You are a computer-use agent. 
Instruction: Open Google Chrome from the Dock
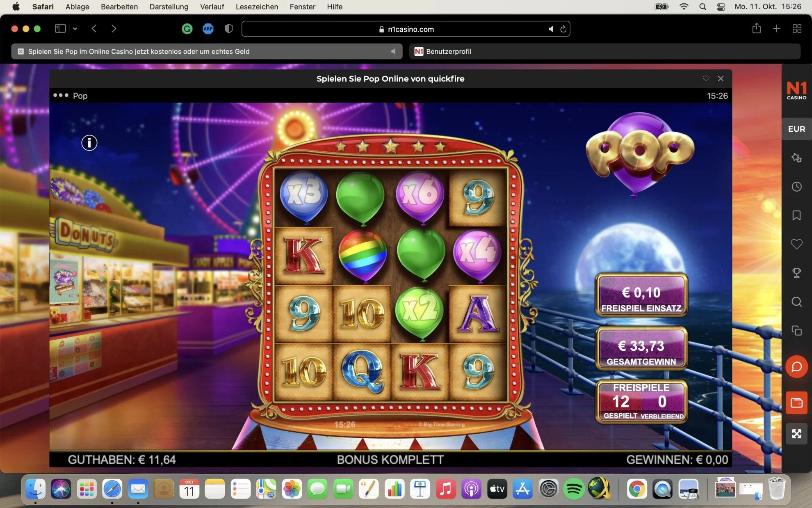coord(636,489)
